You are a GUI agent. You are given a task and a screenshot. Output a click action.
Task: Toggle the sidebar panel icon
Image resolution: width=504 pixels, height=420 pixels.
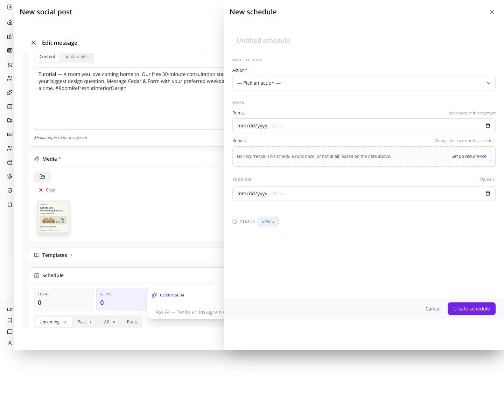(x=10, y=7)
